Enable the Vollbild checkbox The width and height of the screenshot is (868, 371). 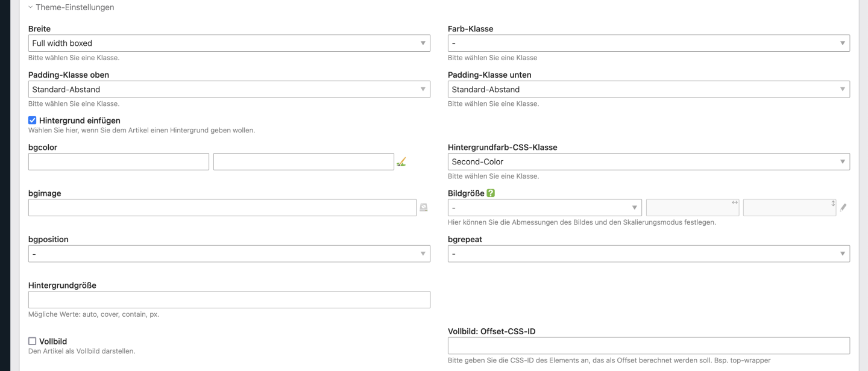pos(33,341)
